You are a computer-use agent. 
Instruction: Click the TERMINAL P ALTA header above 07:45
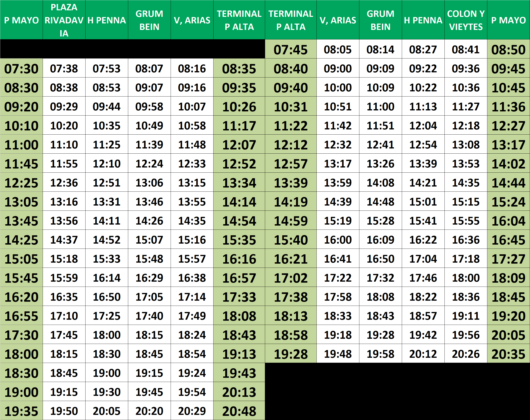tap(290, 20)
